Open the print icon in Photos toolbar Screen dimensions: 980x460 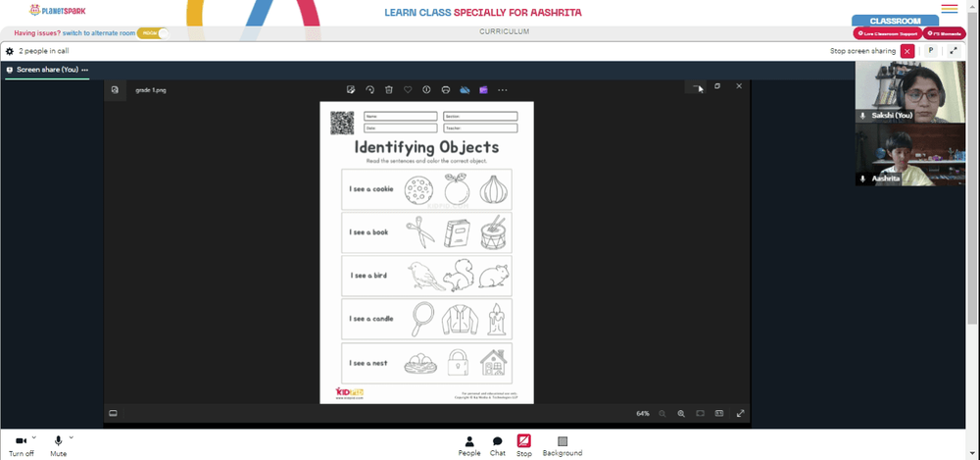pos(446,89)
